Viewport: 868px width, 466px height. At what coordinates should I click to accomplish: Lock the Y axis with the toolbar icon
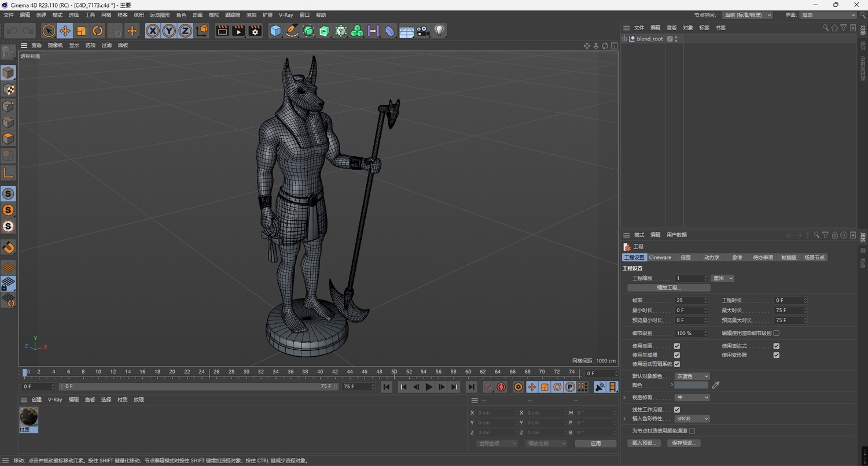(x=168, y=31)
